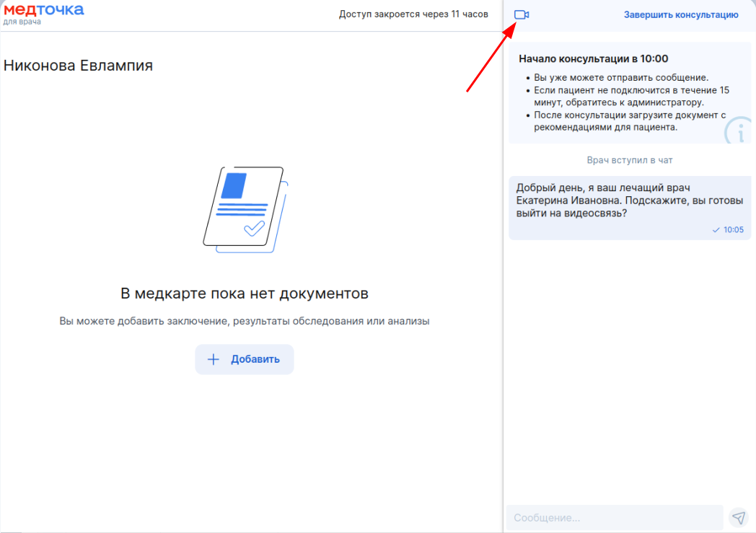This screenshot has height=533, width=756.
Task: Click the document illustration in empty medcard
Action: tap(245, 210)
